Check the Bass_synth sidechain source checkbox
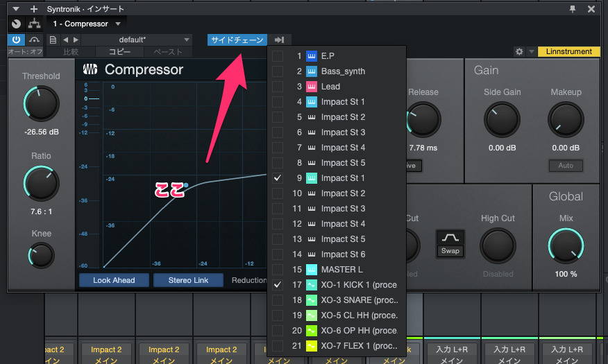Screen dimensions: 608x364 point(278,71)
